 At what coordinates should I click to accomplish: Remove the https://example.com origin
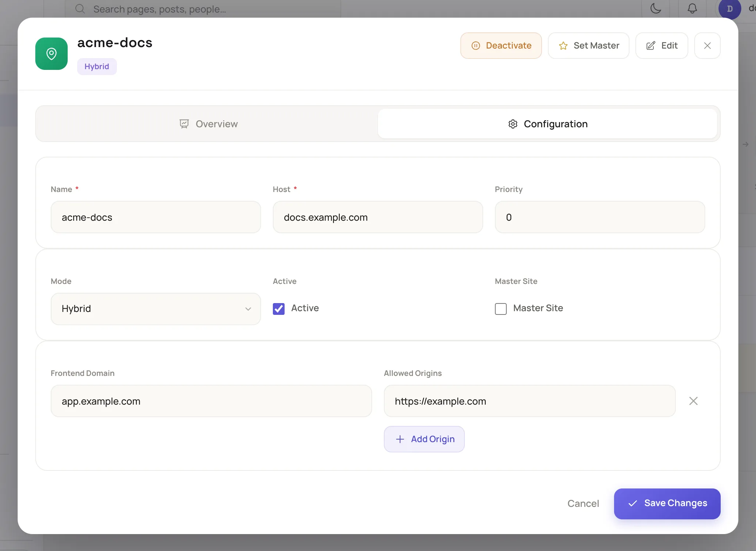tap(693, 401)
